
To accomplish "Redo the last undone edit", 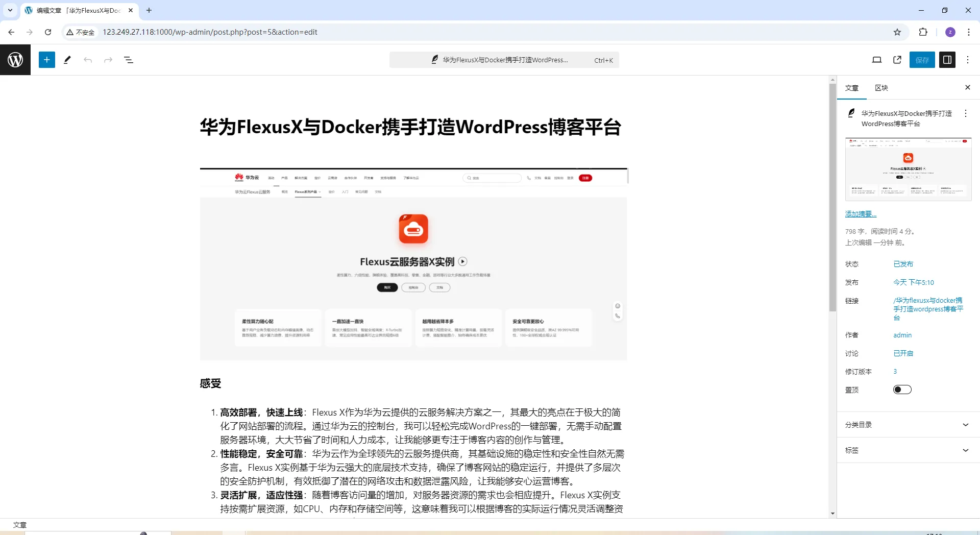I will (x=108, y=60).
